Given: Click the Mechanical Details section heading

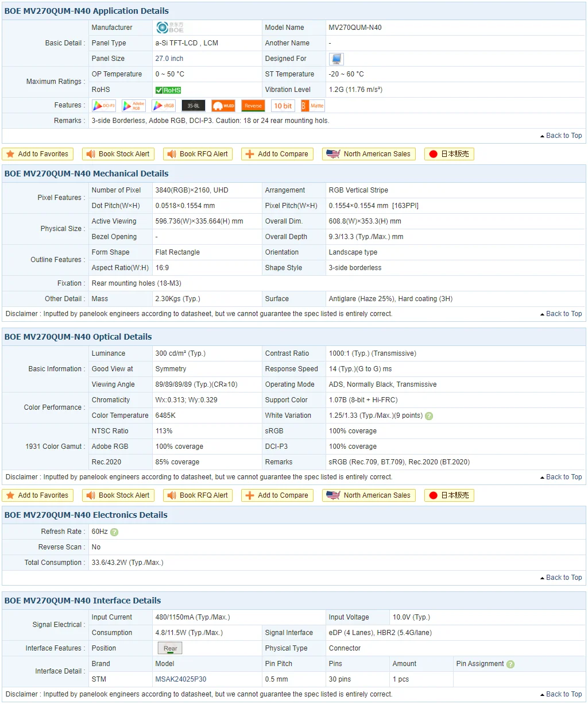Looking at the screenshot, I should [87, 174].
